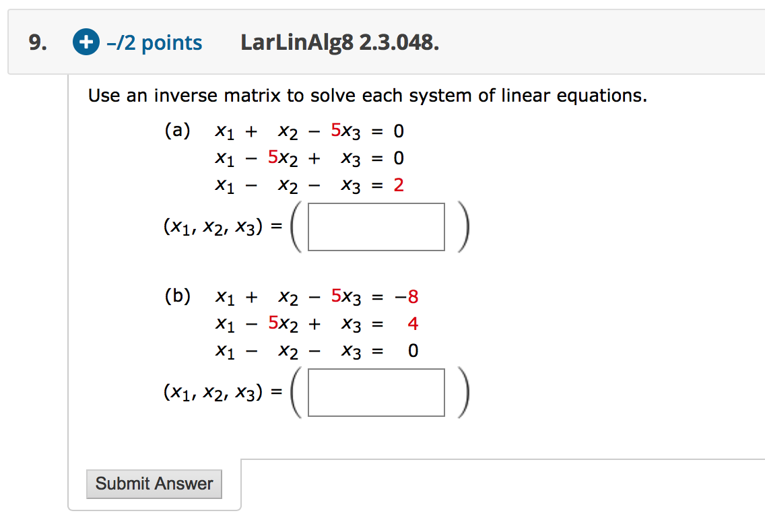Expand question details using the plus symbol

[86, 42]
